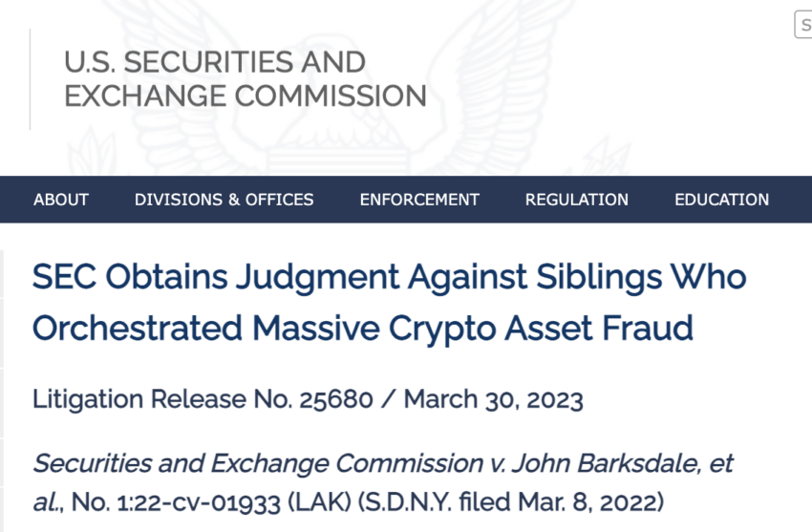Screen dimensions: 812x532
Task: Click the italic 'al.' before the case number
Action: 47,502
